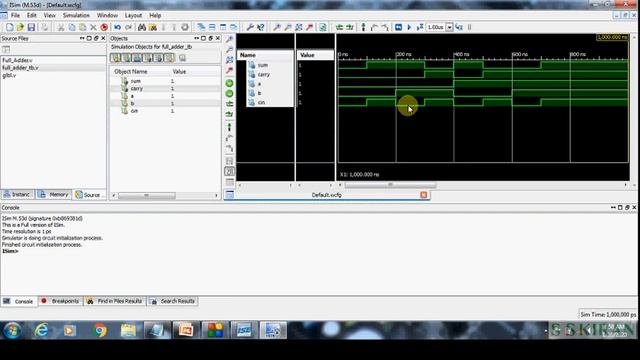
Task: Open Internet Explorer from the taskbar
Action: pos(41,330)
